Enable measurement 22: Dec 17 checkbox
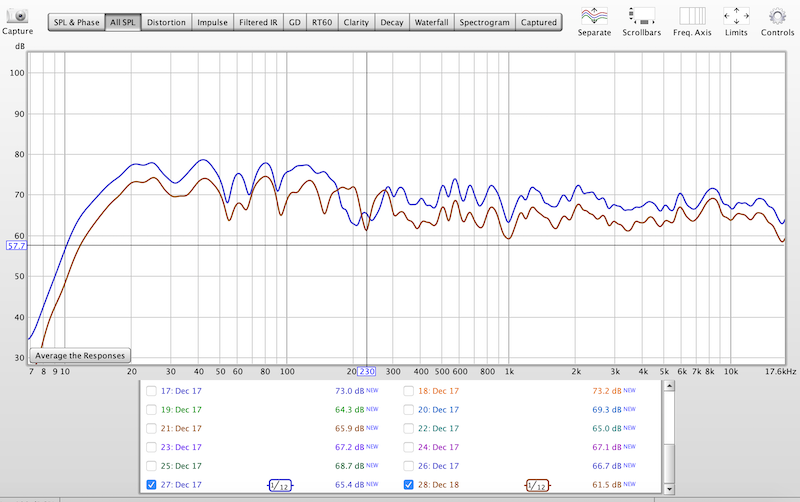800x502 pixels. tap(408, 429)
